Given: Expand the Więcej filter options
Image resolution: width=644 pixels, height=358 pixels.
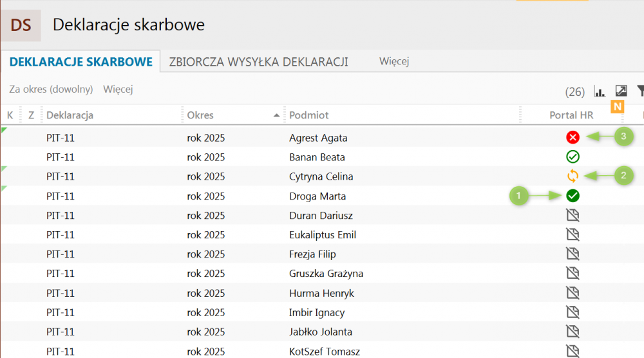Looking at the screenshot, I should pyautogui.click(x=118, y=89).
